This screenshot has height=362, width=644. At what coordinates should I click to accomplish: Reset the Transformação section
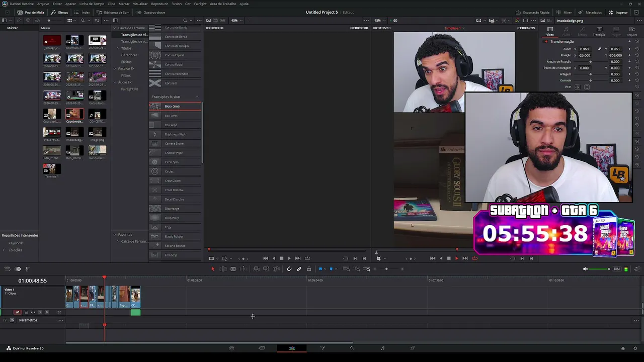[x=637, y=41]
